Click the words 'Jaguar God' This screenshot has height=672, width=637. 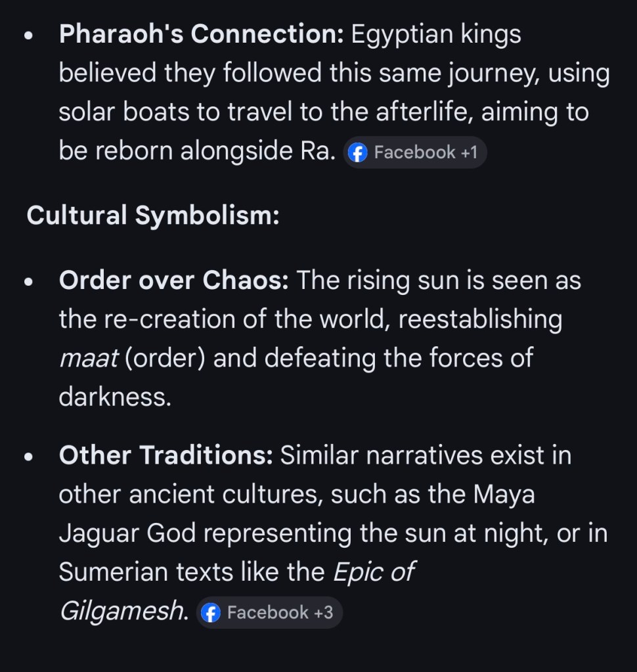point(127,533)
